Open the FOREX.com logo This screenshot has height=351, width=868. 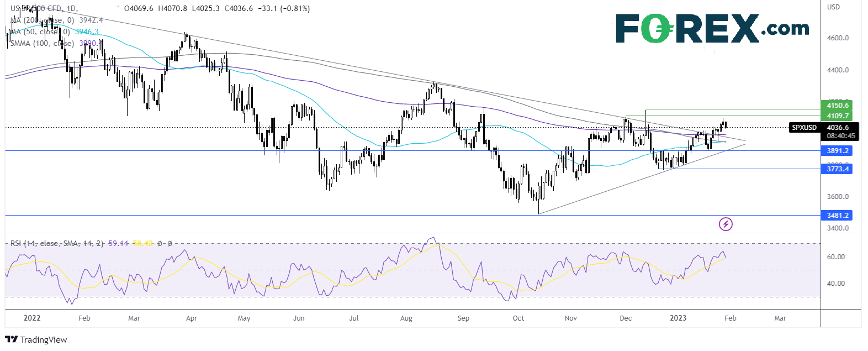click(712, 28)
